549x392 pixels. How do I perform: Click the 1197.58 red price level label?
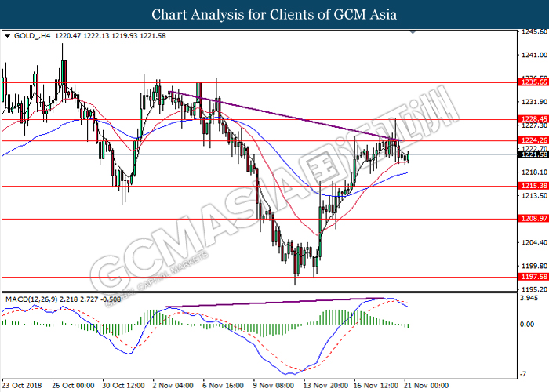coord(534,277)
